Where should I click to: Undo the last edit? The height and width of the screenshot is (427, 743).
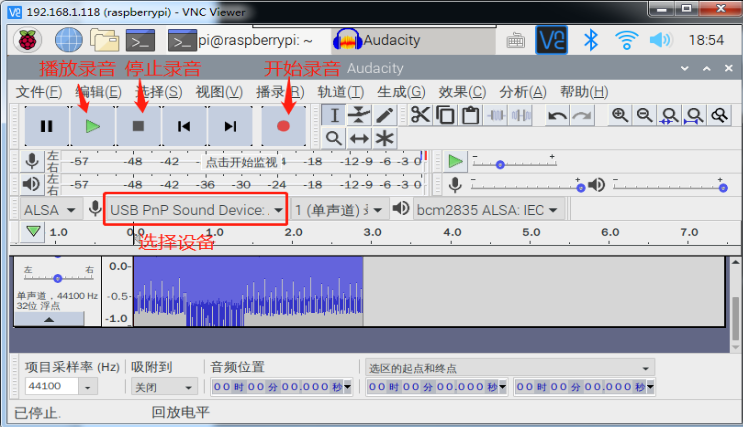[x=557, y=115]
